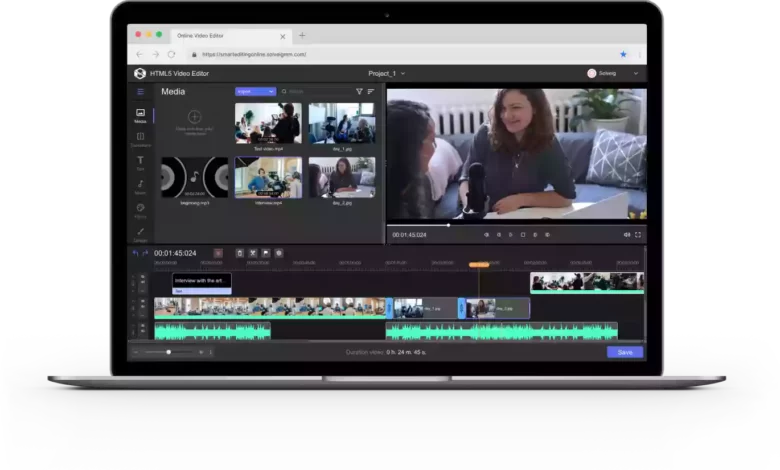This screenshot has width=780, height=470.
Task: Open the Transitions sidebar section
Action: pyautogui.click(x=140, y=139)
